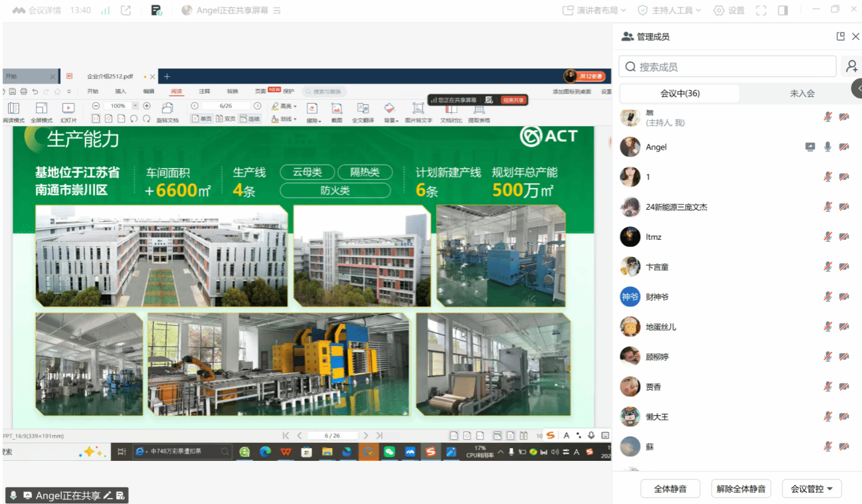Click the 搜索成员 search field
This screenshot has width=862, height=504.
[x=727, y=67]
